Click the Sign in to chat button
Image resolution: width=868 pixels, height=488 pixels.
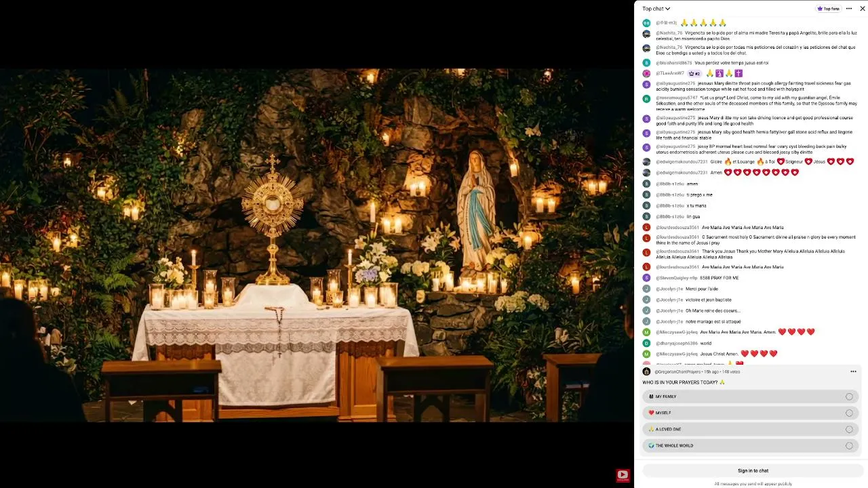point(753,470)
